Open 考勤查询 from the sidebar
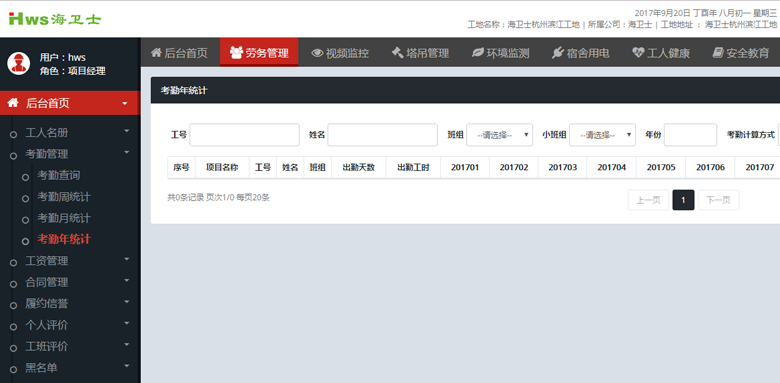Image resolution: width=780 pixels, height=383 pixels. click(x=59, y=175)
